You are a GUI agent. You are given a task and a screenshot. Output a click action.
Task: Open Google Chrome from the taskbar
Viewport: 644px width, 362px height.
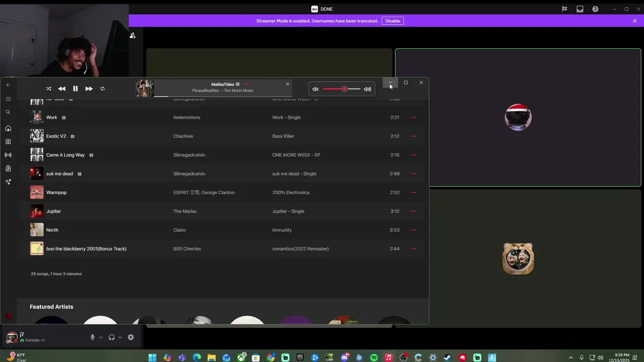271,357
